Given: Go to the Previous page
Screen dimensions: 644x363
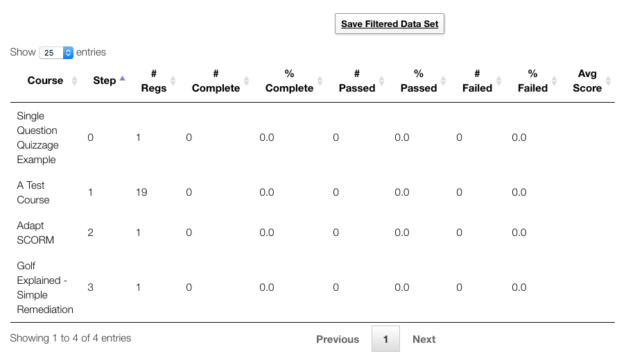Looking at the screenshot, I should pos(338,339).
